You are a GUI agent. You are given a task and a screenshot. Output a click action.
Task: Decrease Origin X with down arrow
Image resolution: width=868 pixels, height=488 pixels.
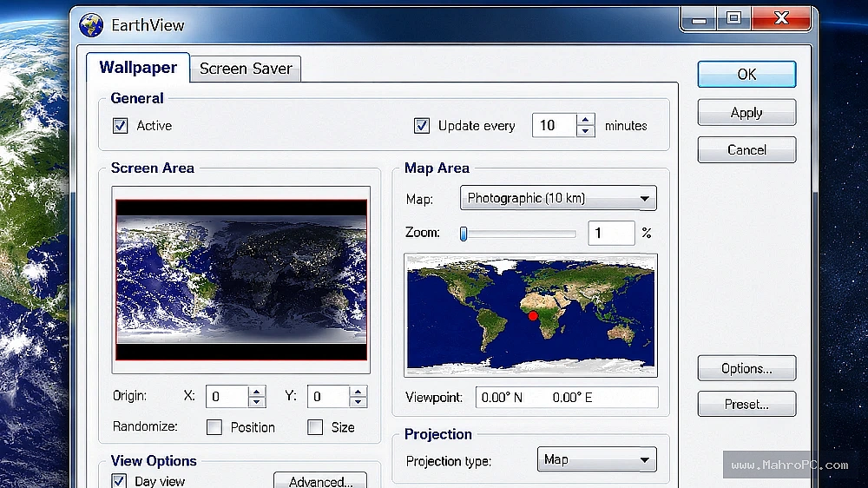[256, 403]
